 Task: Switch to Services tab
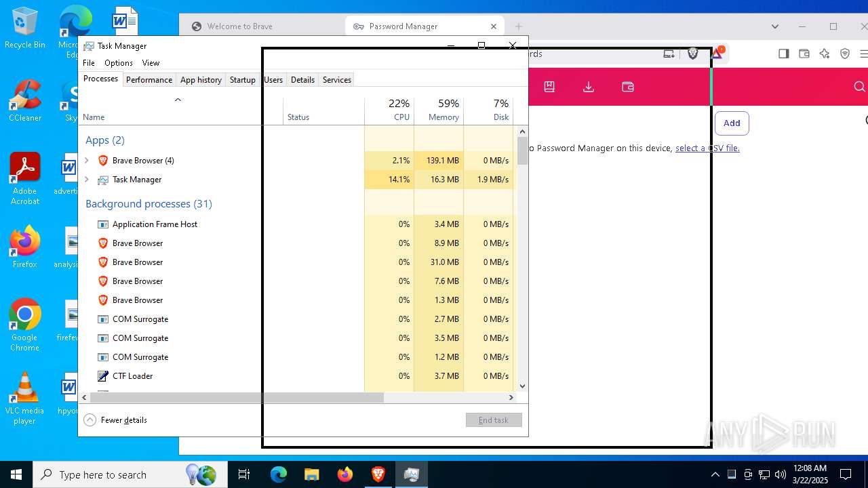pos(337,80)
